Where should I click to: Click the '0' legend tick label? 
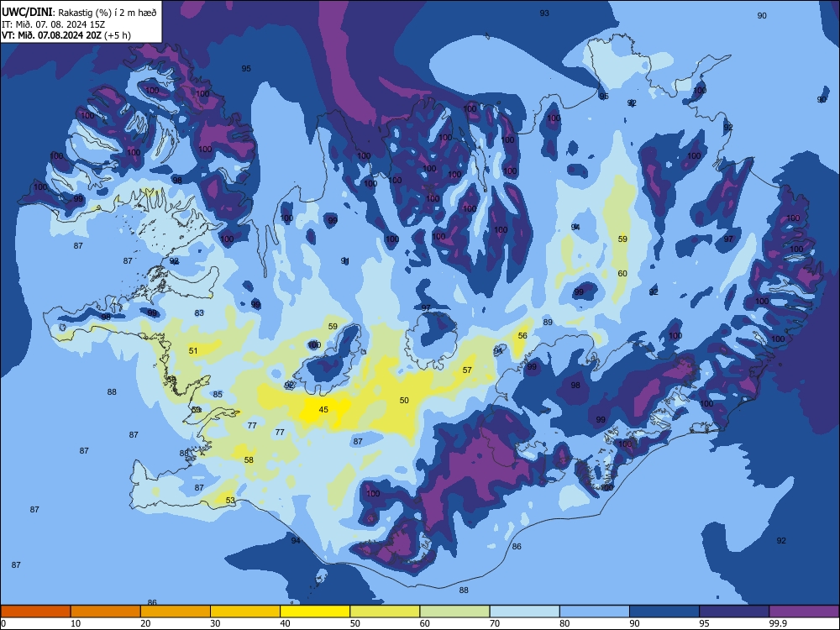coord(3,623)
